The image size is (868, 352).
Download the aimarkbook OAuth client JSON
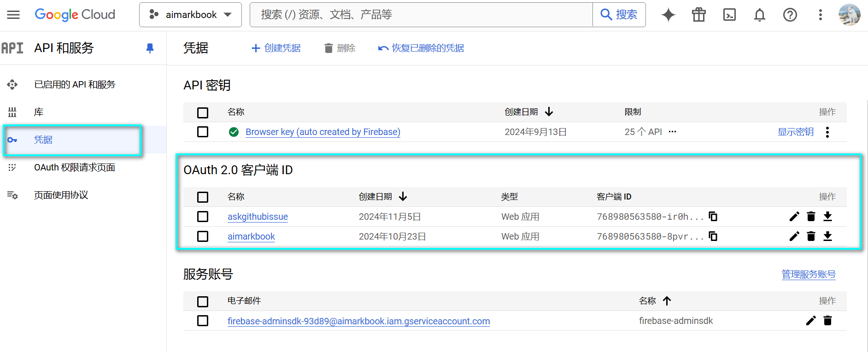point(827,236)
